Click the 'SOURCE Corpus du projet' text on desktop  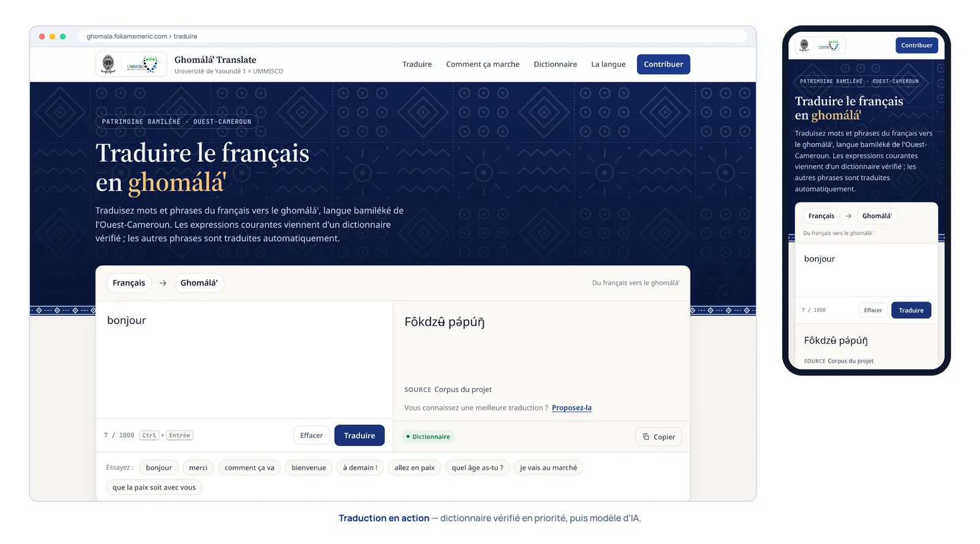point(448,390)
